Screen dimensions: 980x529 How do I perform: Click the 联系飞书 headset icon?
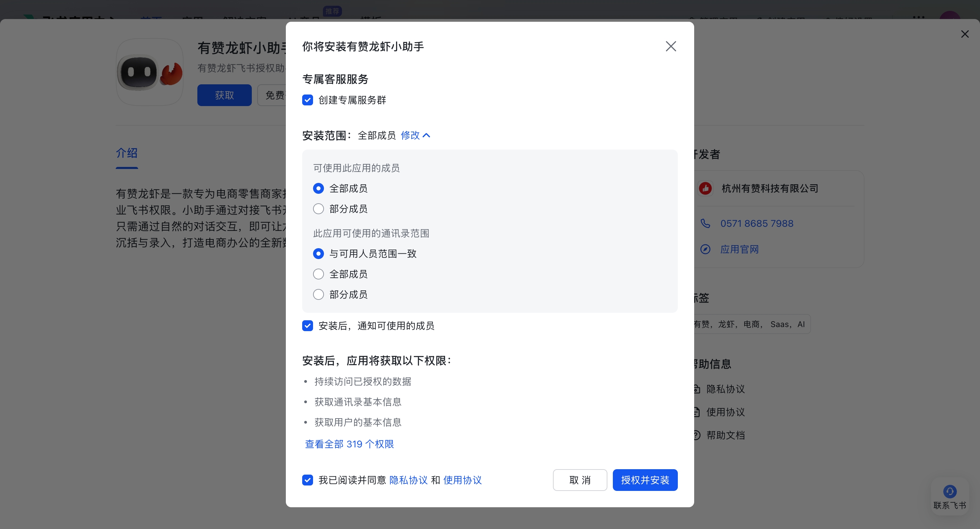(950, 491)
